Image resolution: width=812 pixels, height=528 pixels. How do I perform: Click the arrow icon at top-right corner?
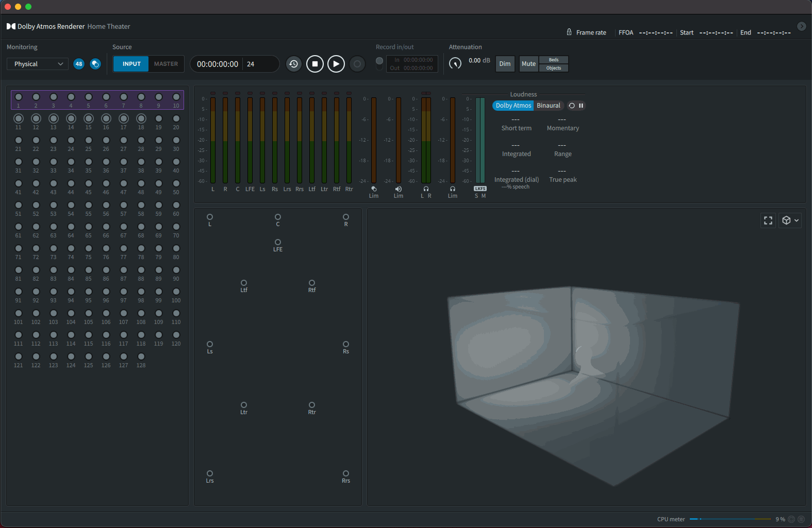[802, 26]
